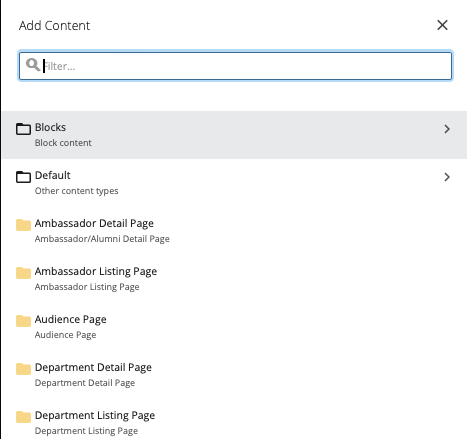Click the 'Block content' description text
467x439 pixels.
[63, 143]
